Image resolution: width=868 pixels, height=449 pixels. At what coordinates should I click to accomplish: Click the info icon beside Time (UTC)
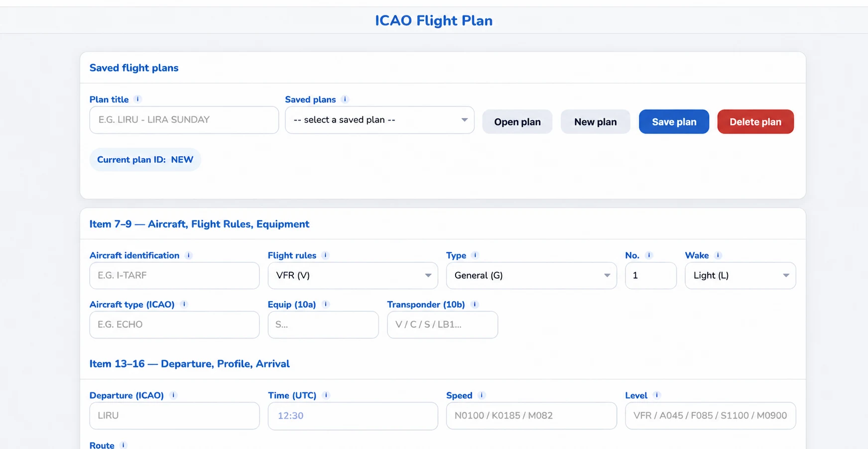coord(326,395)
